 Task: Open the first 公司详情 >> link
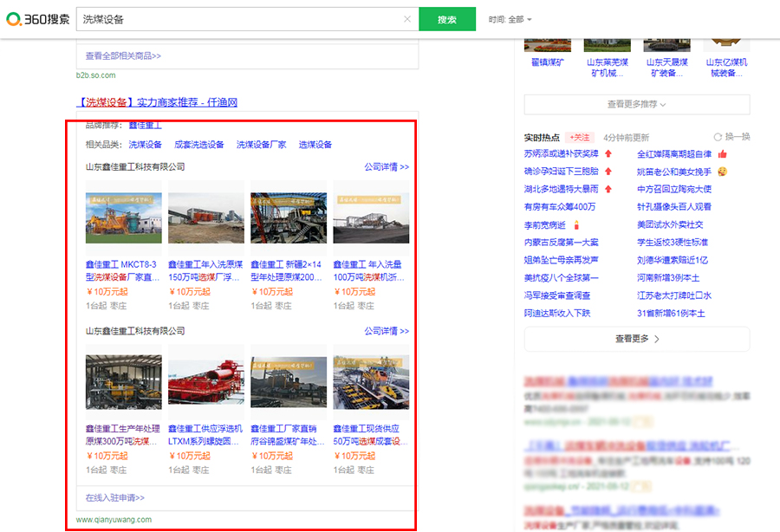(387, 166)
